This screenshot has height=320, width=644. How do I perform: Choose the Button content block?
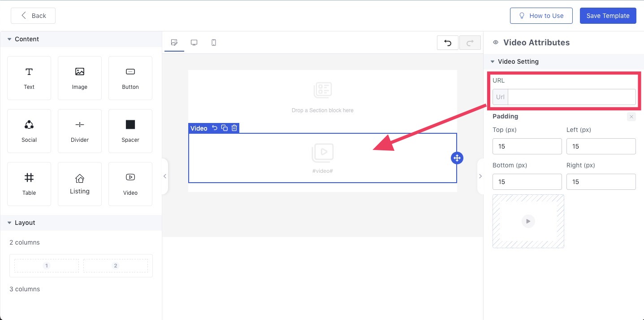click(x=130, y=78)
